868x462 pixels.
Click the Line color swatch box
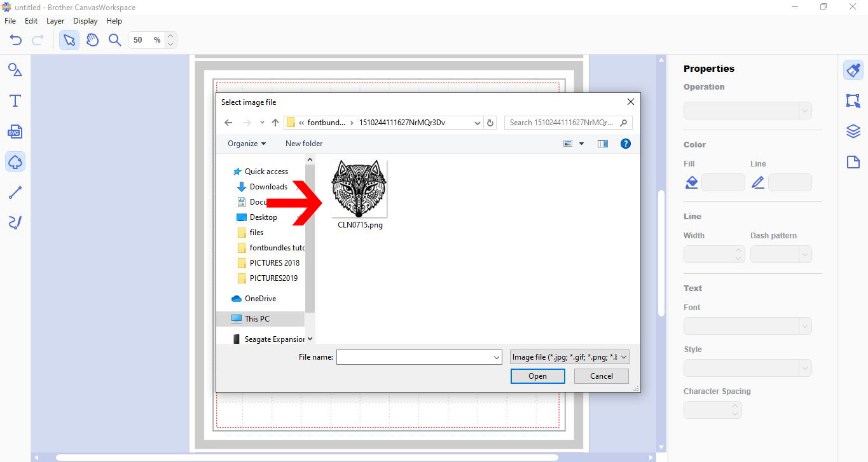point(790,182)
